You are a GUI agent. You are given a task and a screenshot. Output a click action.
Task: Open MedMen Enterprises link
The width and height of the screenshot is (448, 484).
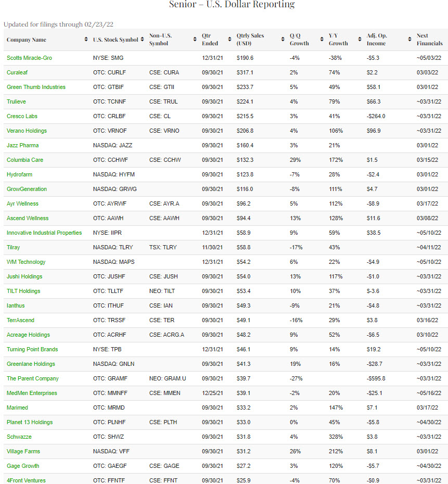[32, 393]
